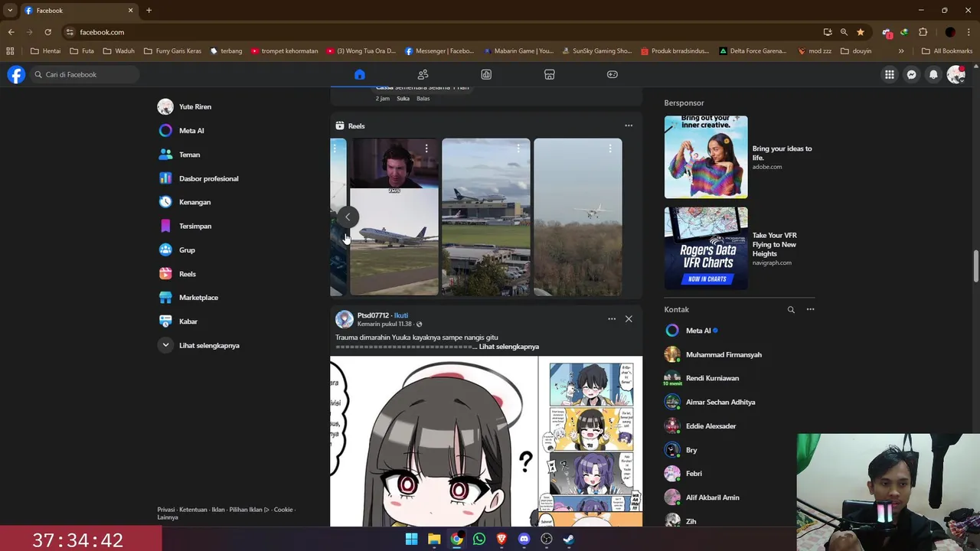Open the Navigraph VFR Charts ad
This screenshot has width=980, height=551.
(x=739, y=249)
